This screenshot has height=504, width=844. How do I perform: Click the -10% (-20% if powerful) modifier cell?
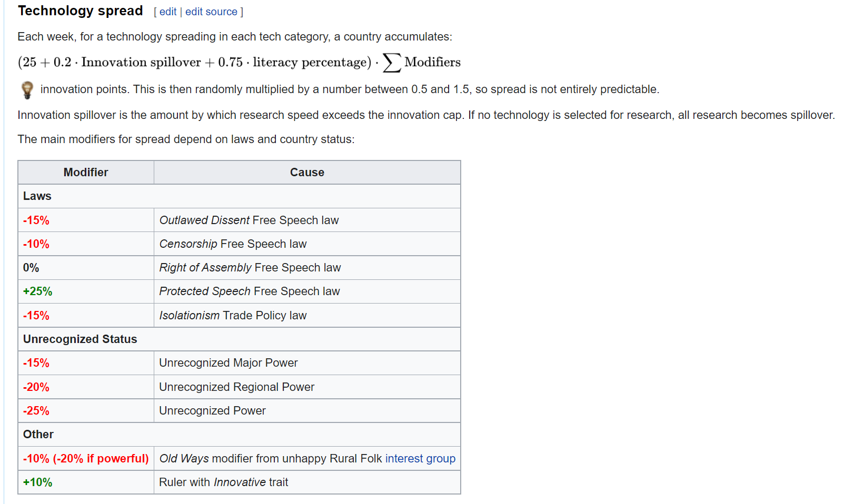point(86,459)
